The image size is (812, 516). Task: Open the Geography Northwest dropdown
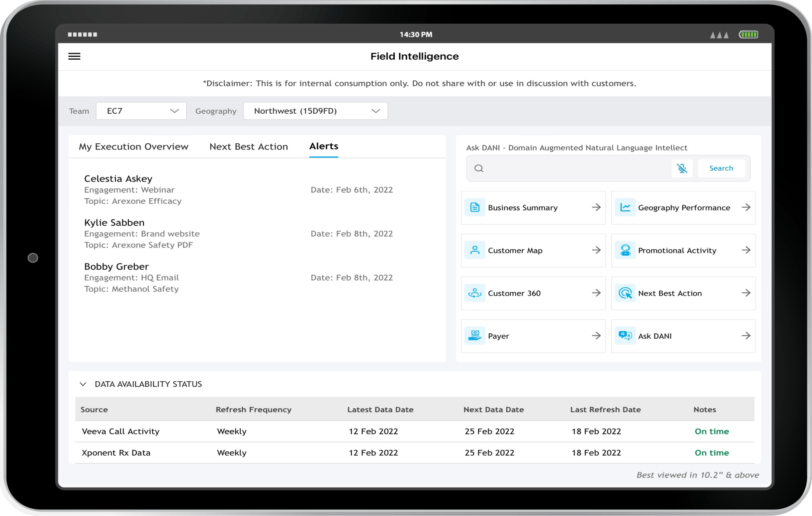(315, 111)
